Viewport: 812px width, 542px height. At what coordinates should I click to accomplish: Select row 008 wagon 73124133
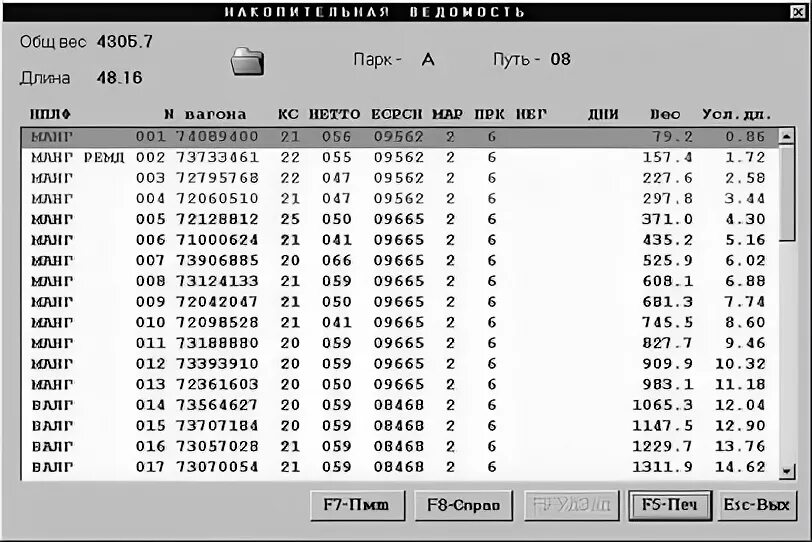400,281
